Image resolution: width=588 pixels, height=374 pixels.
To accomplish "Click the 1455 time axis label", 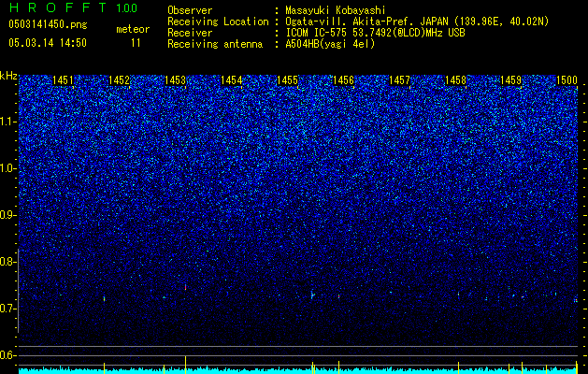I will point(287,79).
